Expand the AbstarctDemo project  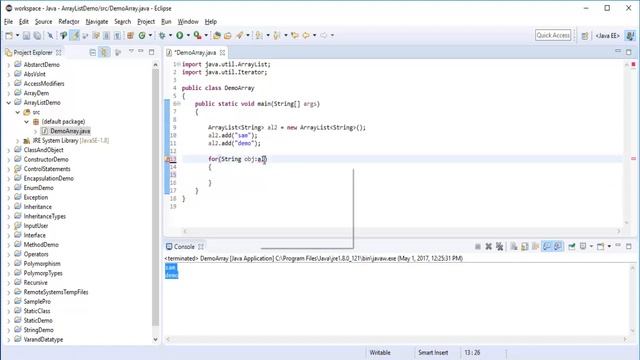click(x=9, y=65)
